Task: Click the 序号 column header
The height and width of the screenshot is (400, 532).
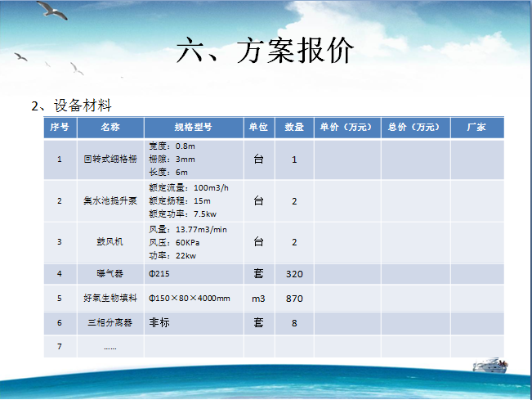Action: point(60,128)
